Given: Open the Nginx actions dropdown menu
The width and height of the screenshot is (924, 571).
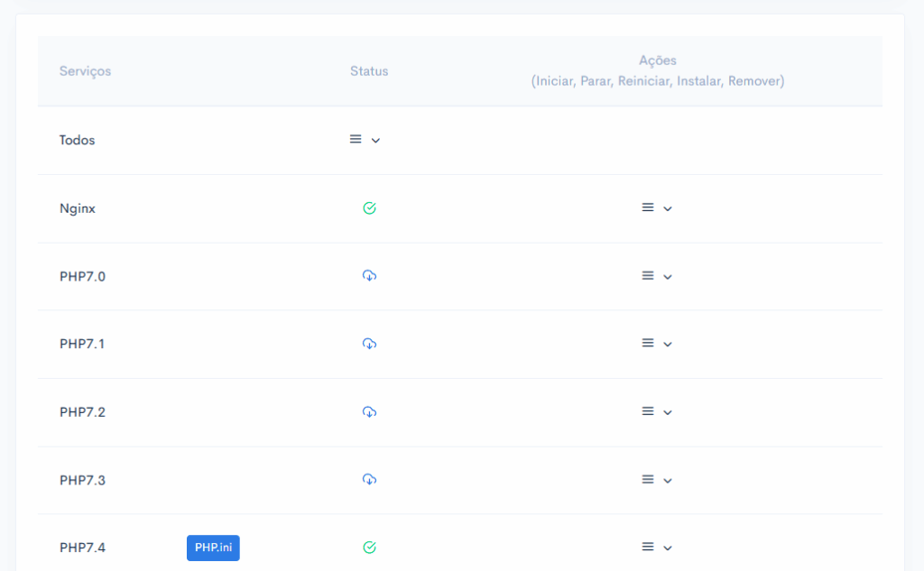Looking at the screenshot, I should point(657,208).
